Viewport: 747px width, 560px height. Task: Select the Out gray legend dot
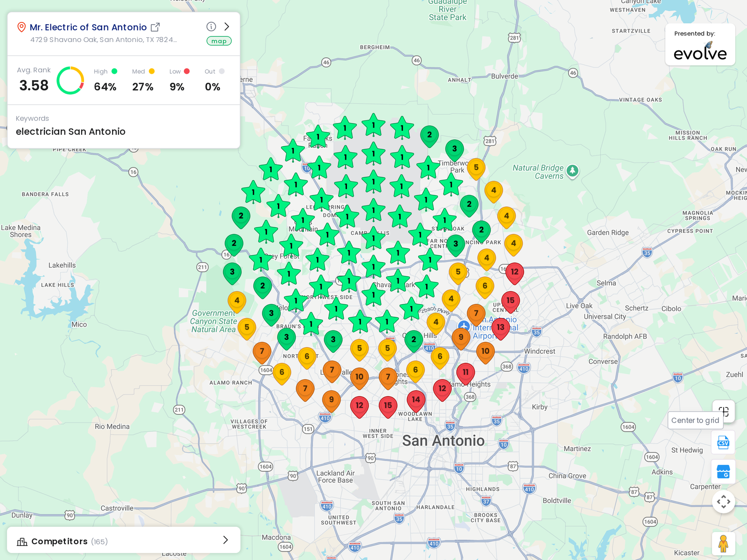[222, 71]
